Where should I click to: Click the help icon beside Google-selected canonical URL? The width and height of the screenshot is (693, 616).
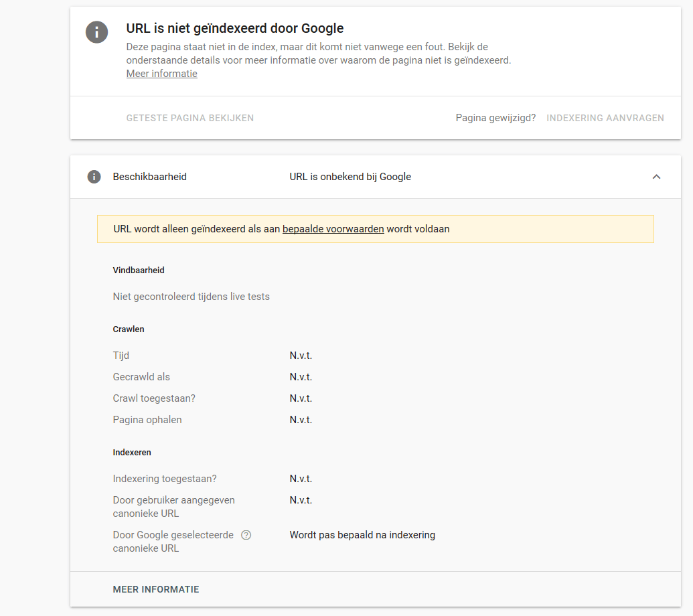(x=246, y=535)
